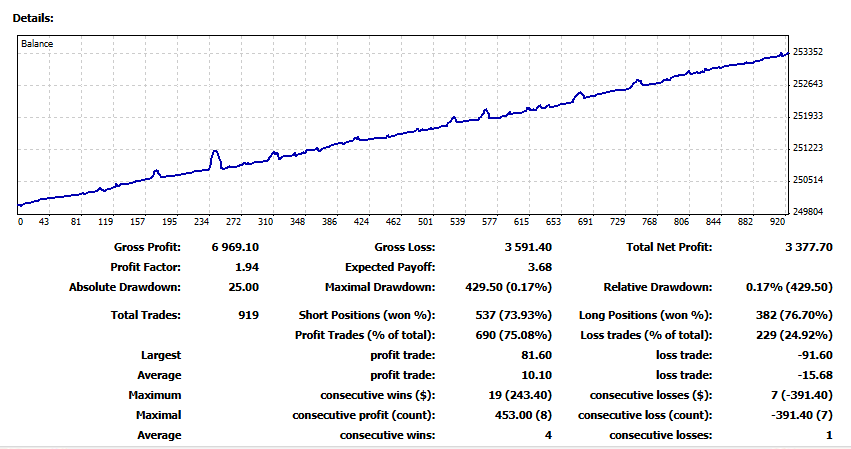Click the Profit Factor label
The width and height of the screenshot is (851, 449).
(x=146, y=268)
